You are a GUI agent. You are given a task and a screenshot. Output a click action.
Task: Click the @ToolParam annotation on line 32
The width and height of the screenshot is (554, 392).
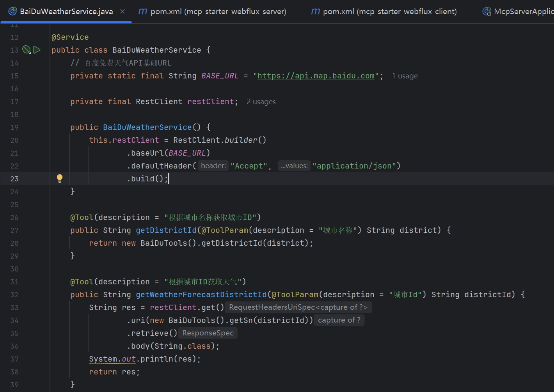[295, 294]
